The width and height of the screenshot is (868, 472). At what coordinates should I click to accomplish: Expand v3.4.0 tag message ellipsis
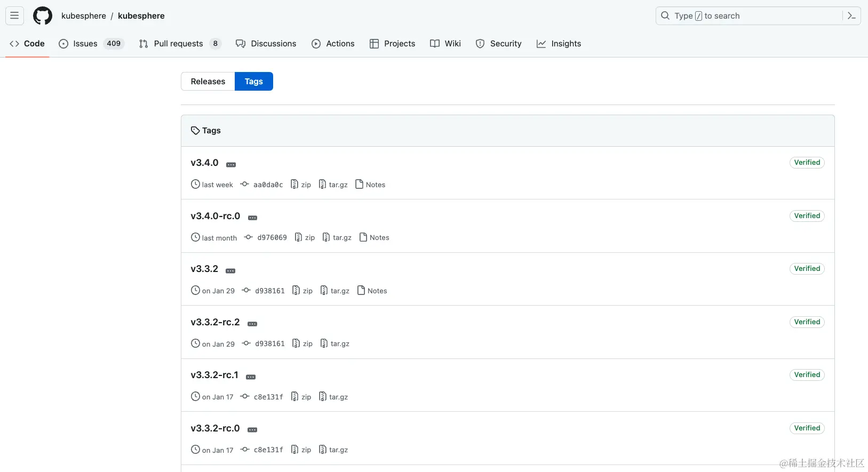click(231, 165)
